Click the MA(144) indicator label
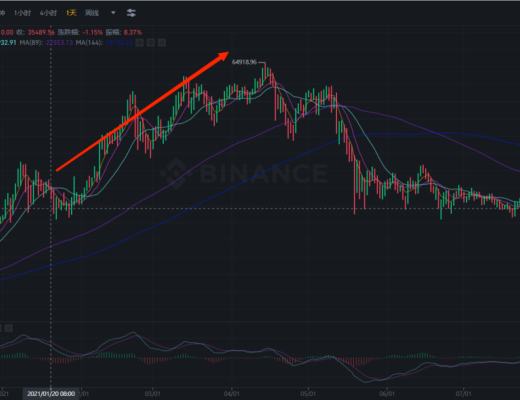 point(89,43)
